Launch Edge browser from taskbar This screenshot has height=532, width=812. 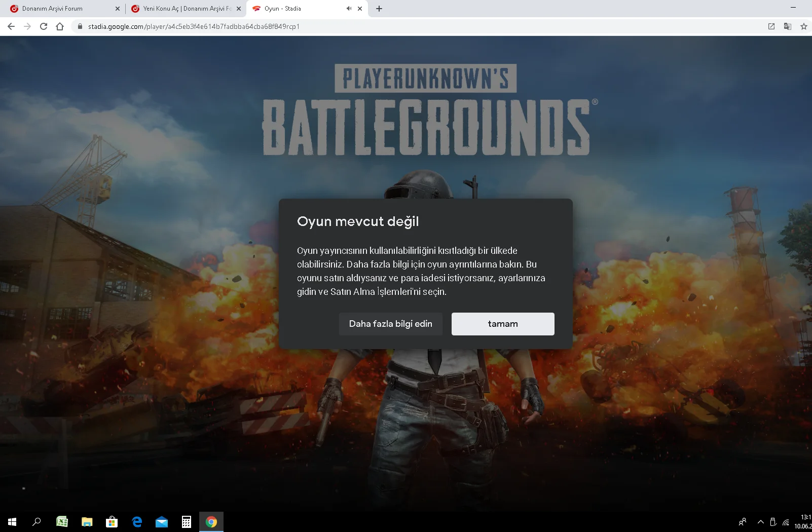coord(137,522)
